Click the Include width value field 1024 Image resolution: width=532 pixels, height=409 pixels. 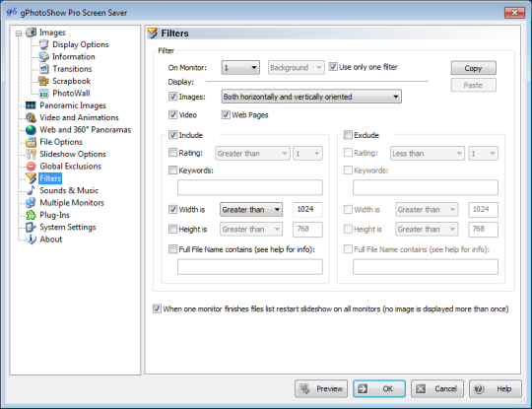[307, 209]
